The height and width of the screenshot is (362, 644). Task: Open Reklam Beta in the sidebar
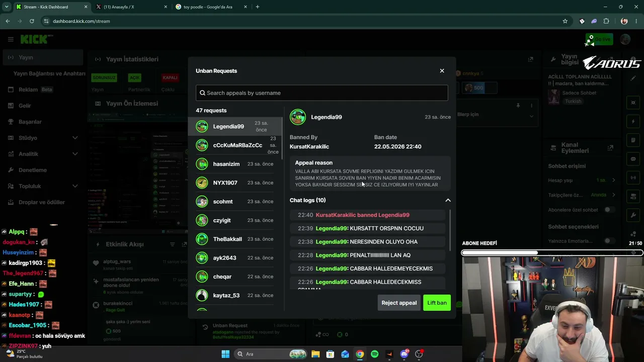[x=43, y=89]
